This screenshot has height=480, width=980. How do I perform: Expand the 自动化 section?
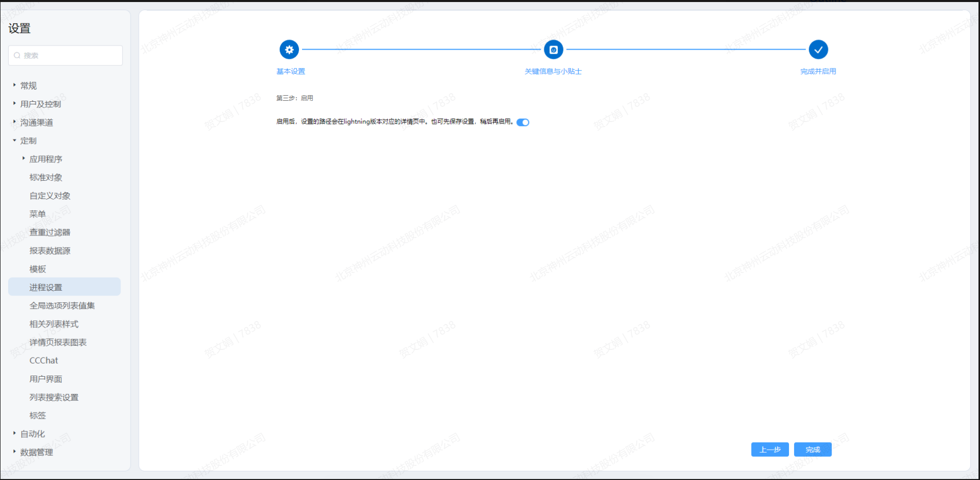(15, 433)
